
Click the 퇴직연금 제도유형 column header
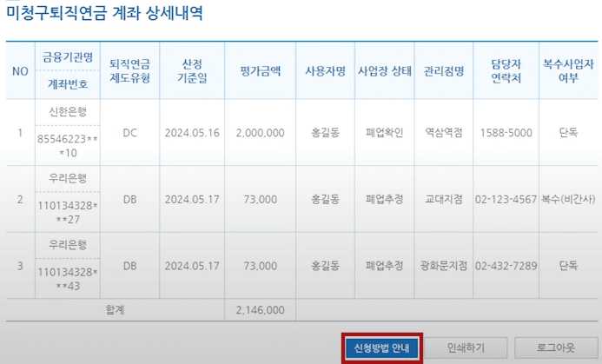pyautogui.click(x=129, y=71)
